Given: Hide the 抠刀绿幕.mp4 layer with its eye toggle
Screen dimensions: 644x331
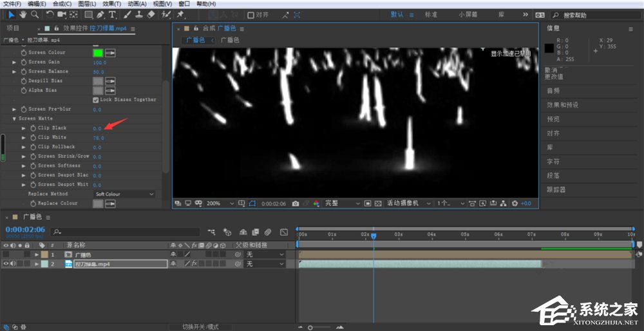Looking at the screenshot, I should coord(6,264).
